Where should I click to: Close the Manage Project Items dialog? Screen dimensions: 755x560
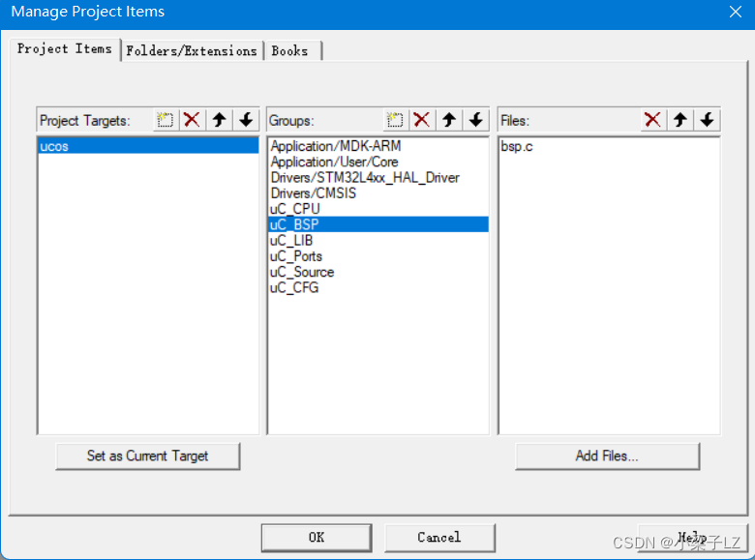point(736,12)
